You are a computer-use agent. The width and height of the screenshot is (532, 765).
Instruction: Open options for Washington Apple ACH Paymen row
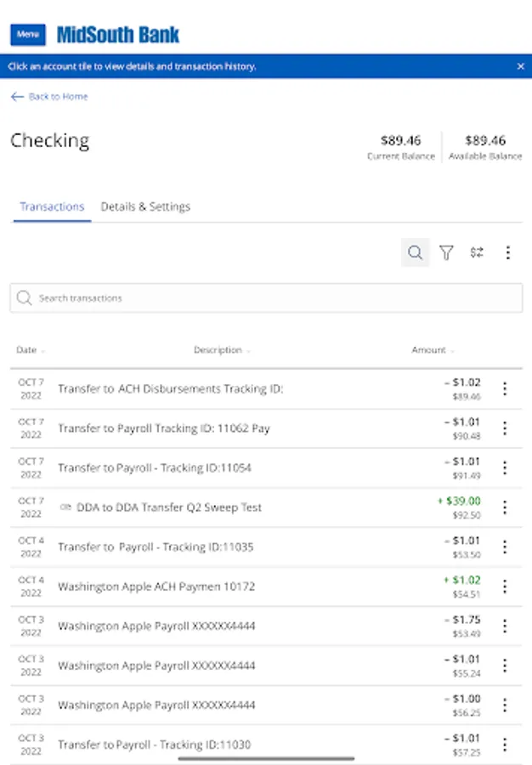point(505,586)
